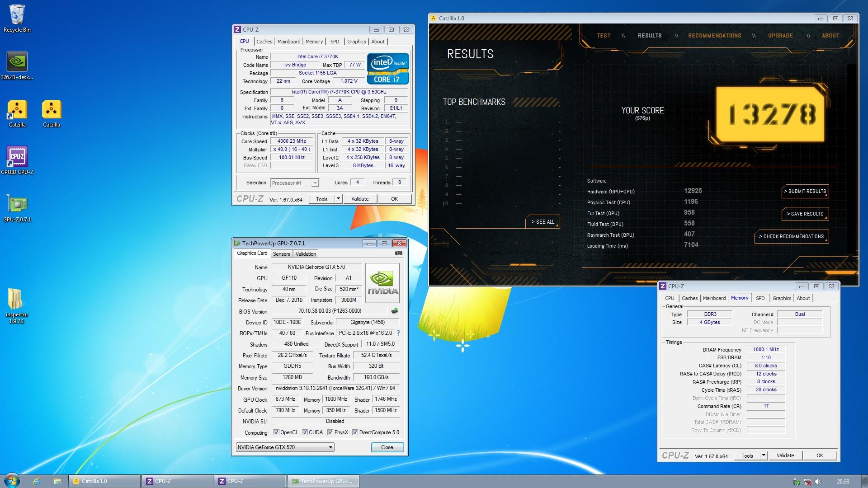Open RECOMMENDATIONS in Catzilla navigation
Viewport: 868px width, 488px height.
(715, 36)
